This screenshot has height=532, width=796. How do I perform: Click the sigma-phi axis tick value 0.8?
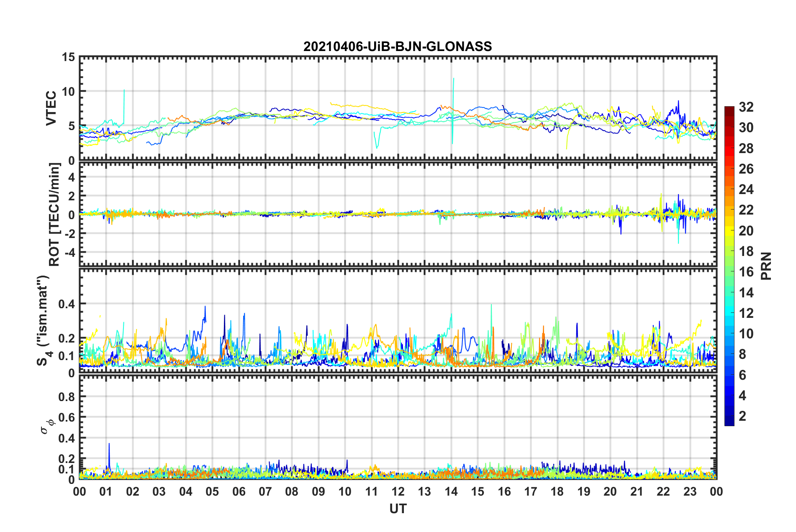[x=67, y=396]
